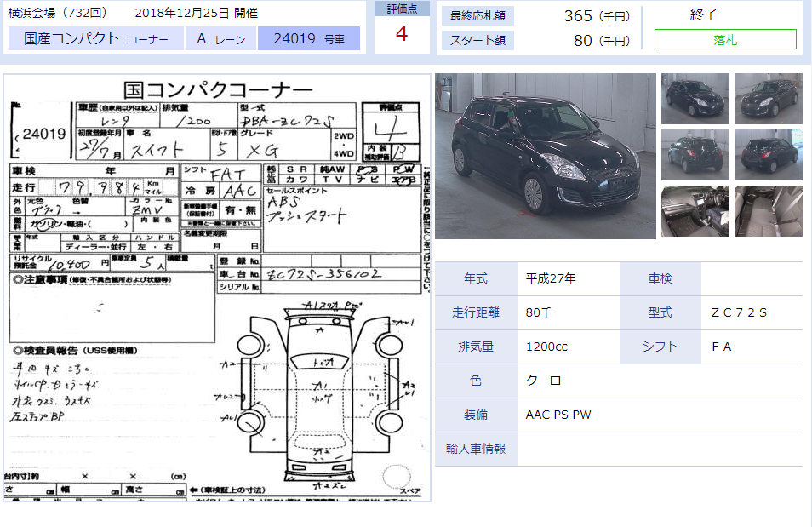Select the top-left front-right angle thumbnail
This screenshot has height=527, width=812.
coord(695,99)
